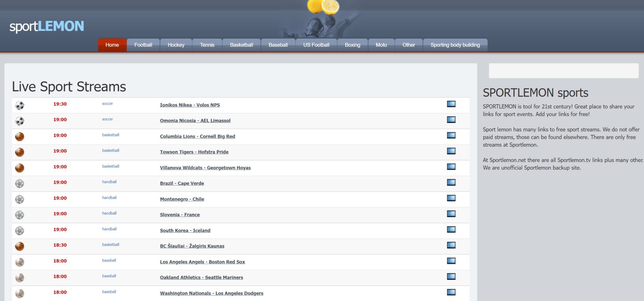This screenshot has width=644, height=301.
Task: Click the baseball icon for Los Angeles Angels game
Action: click(x=19, y=261)
